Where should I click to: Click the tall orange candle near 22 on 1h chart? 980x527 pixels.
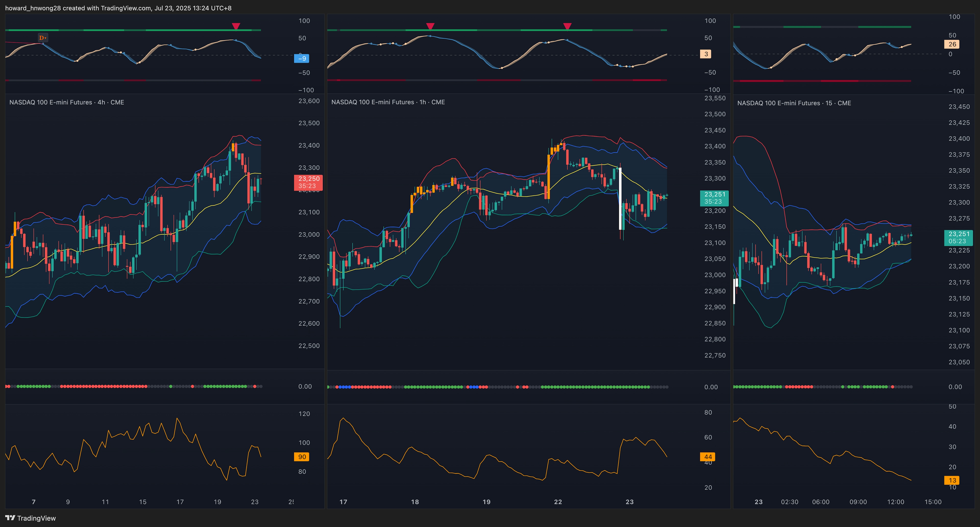coord(548,177)
